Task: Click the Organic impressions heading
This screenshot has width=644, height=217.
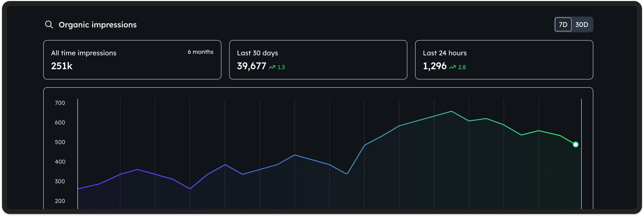Action: point(98,25)
